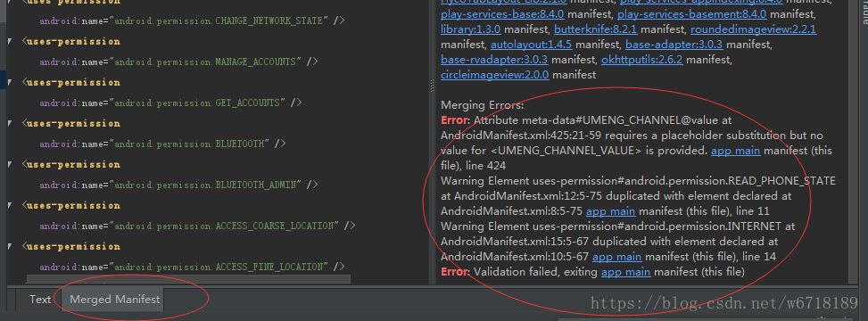This screenshot has width=868, height=321.
Task: Fold the uses-permission element for BLUETOOTH_ADMIN
Action: (11, 164)
